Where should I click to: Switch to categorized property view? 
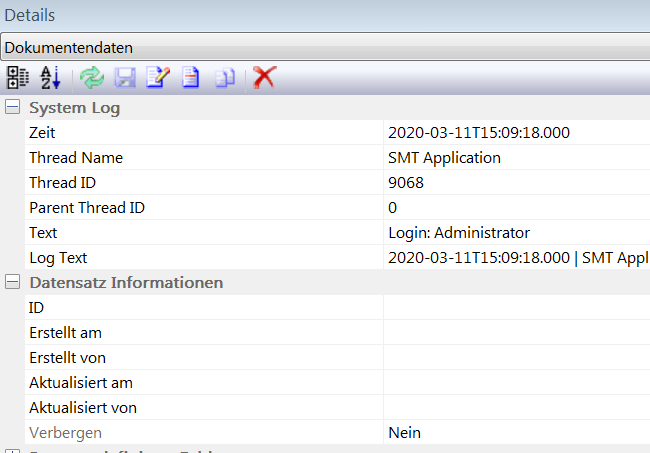pyautogui.click(x=18, y=77)
